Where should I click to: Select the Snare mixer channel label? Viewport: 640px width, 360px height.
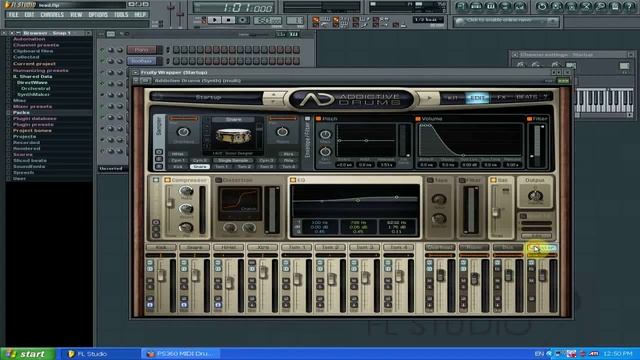coord(195,247)
